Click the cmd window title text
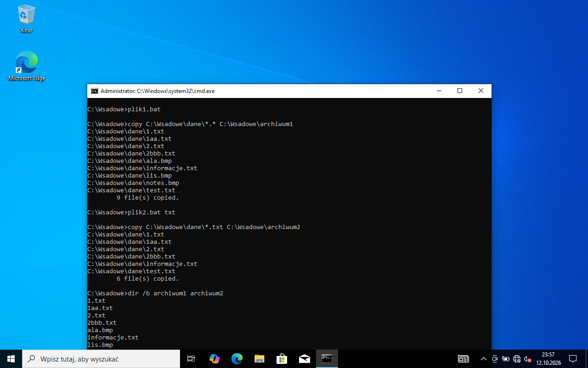Viewport: 588px width, 368px height. (x=158, y=91)
